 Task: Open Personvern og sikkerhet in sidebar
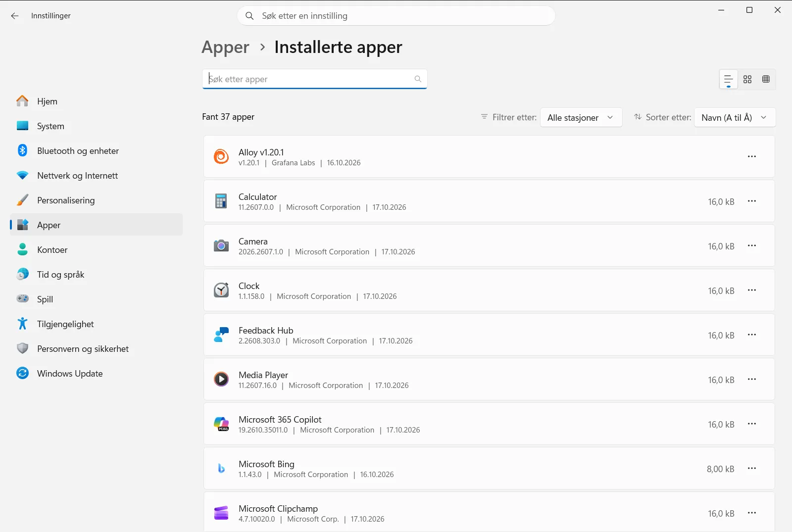pos(97,348)
